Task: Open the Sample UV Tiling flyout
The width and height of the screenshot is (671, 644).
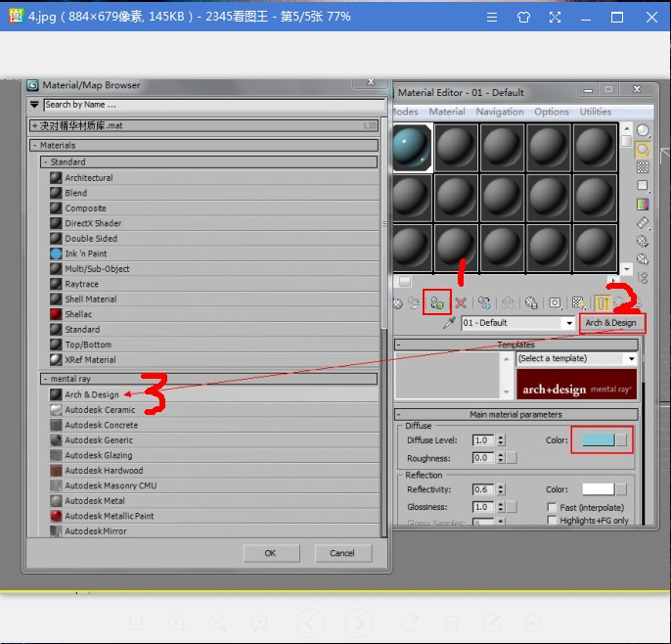Action: pyautogui.click(x=643, y=185)
